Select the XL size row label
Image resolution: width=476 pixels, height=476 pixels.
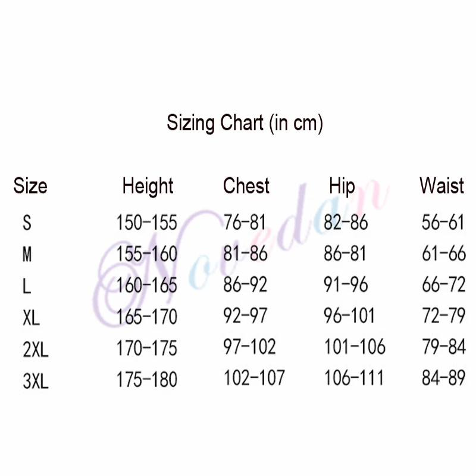[x=31, y=318]
